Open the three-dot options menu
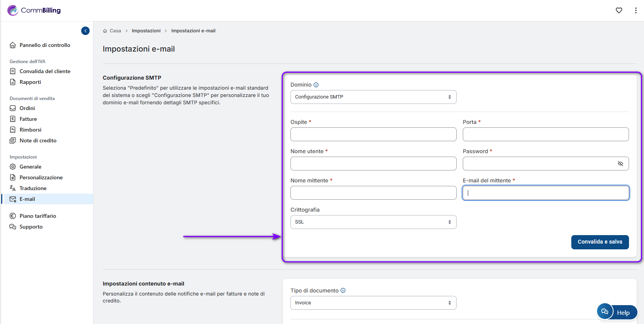 [636, 10]
